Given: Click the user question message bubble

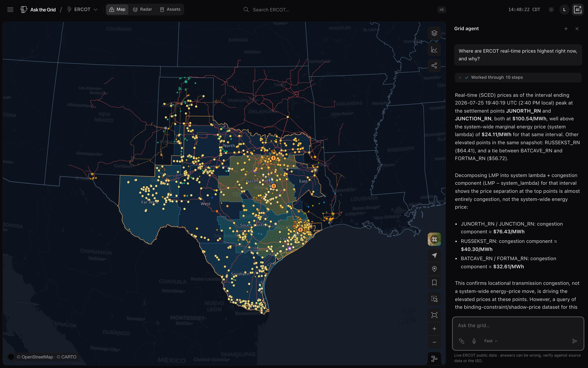Looking at the screenshot, I should [518, 55].
